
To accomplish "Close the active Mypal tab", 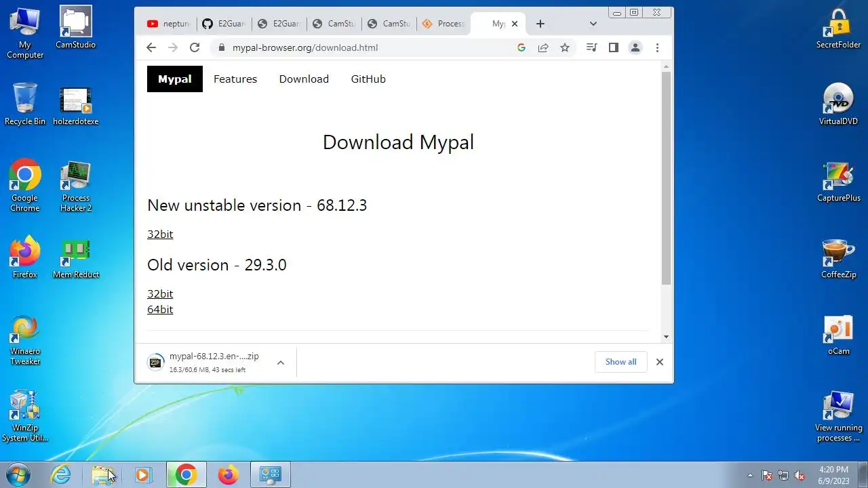I will pyautogui.click(x=515, y=24).
